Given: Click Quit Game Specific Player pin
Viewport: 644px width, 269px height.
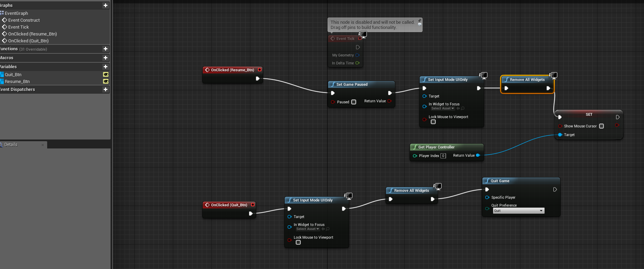Looking at the screenshot, I should [487, 197].
